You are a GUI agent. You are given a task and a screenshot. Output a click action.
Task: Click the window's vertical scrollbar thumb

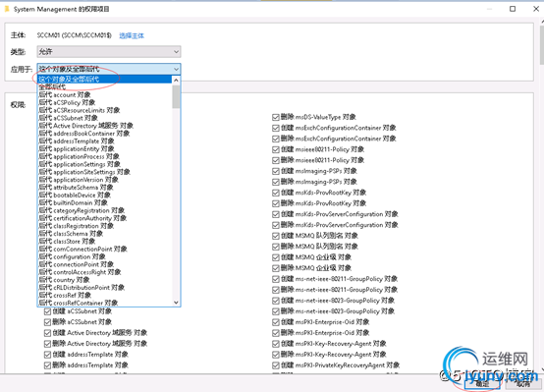pyautogui.click(x=542, y=44)
